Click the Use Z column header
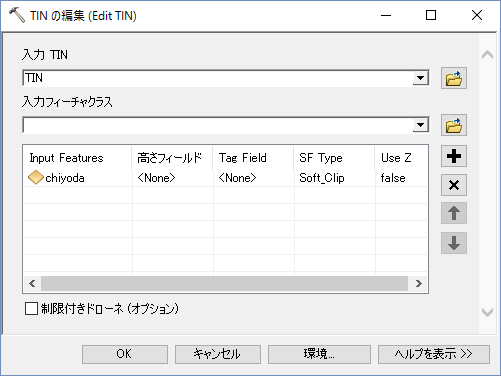The image size is (501, 376). [x=401, y=158]
